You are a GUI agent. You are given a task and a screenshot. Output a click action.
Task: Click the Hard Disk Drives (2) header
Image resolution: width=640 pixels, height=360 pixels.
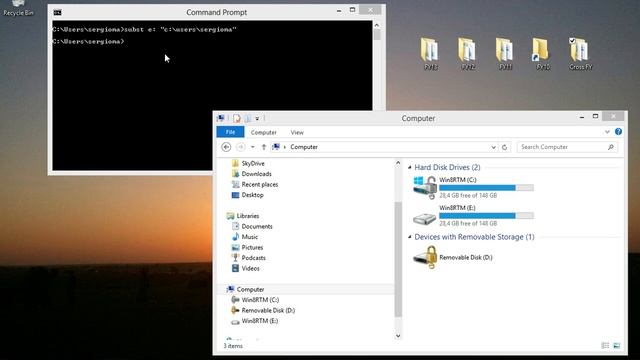447,167
